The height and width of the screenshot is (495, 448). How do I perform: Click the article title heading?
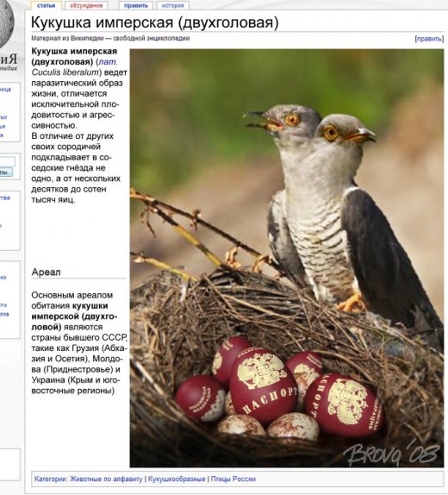point(154,22)
